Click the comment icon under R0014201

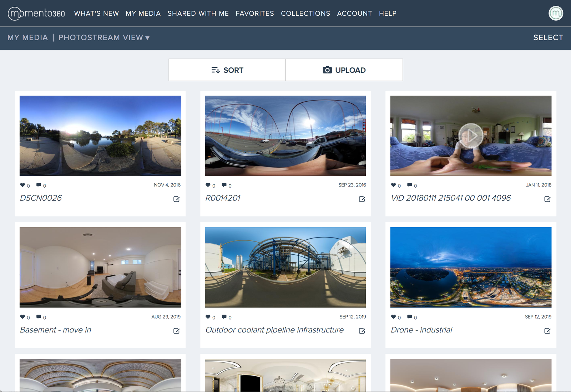pyautogui.click(x=224, y=185)
